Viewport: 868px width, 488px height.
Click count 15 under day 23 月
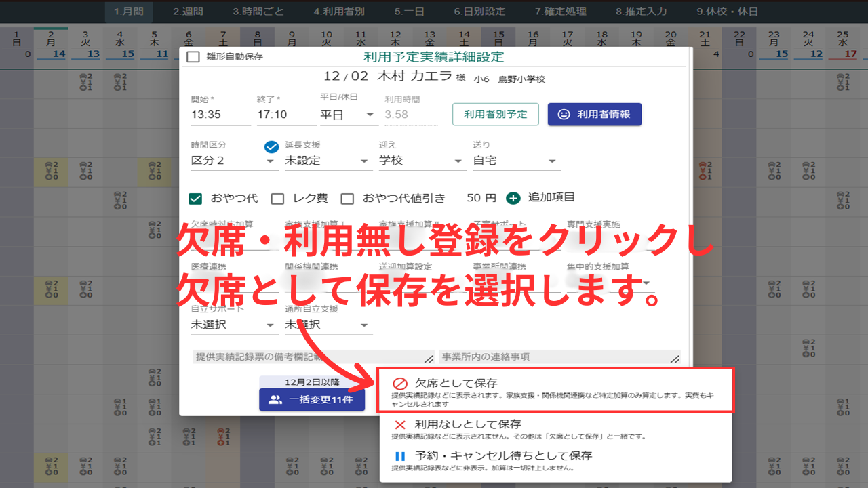click(x=782, y=54)
